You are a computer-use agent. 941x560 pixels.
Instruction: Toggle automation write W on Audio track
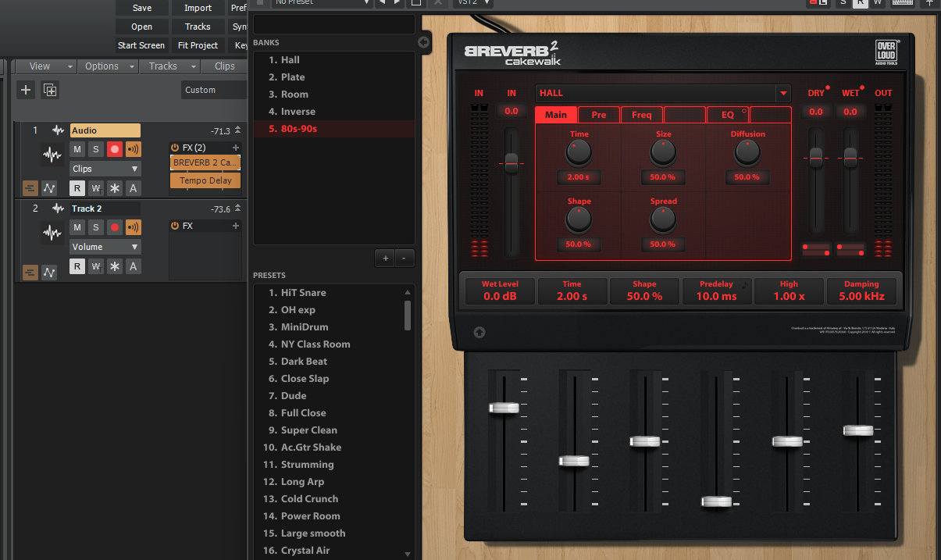click(x=96, y=188)
